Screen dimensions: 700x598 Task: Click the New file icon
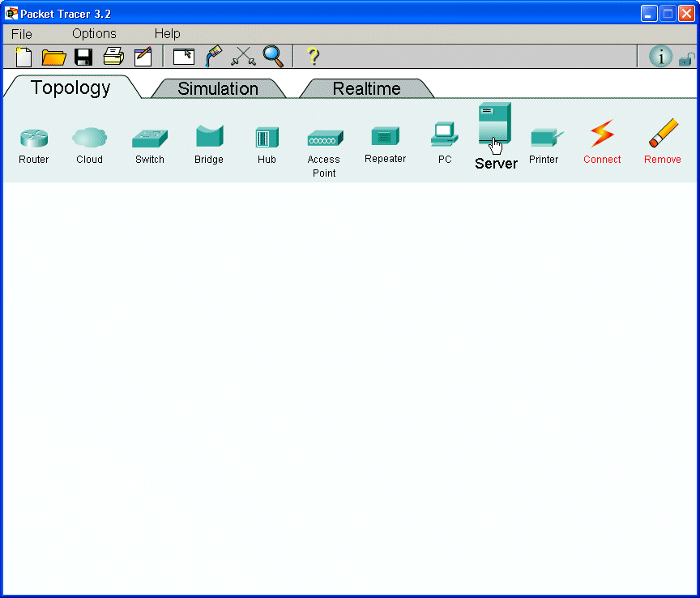point(23,57)
